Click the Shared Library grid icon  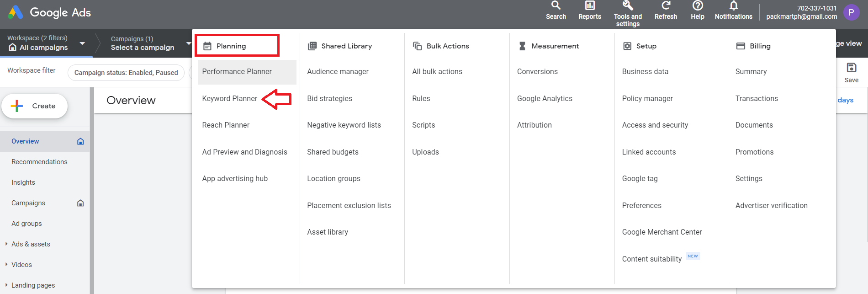pyautogui.click(x=312, y=46)
